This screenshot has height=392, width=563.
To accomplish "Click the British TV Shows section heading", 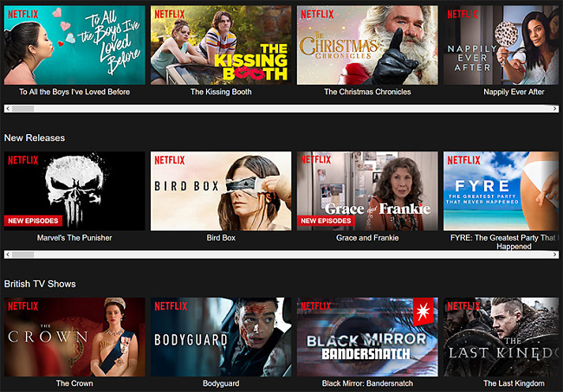I will 40,284.
